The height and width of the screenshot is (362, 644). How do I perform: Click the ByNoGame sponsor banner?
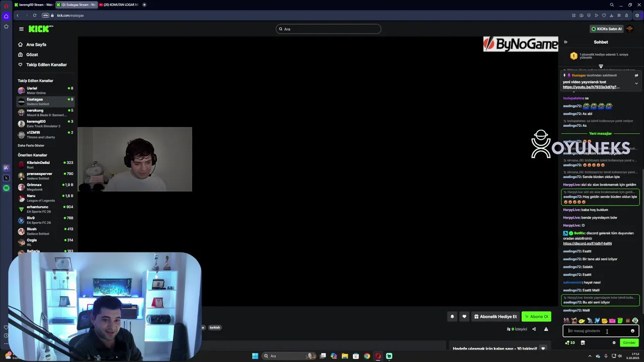[x=521, y=44]
